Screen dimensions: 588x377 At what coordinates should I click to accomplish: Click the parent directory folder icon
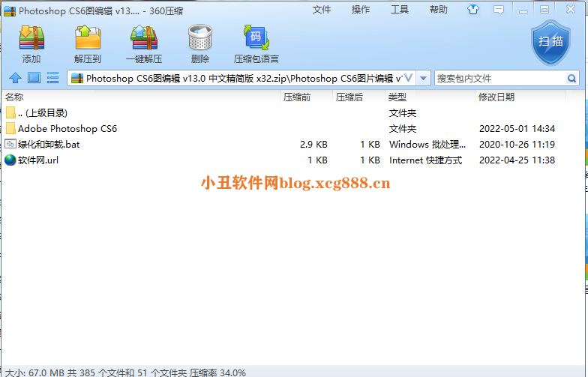pos(10,112)
